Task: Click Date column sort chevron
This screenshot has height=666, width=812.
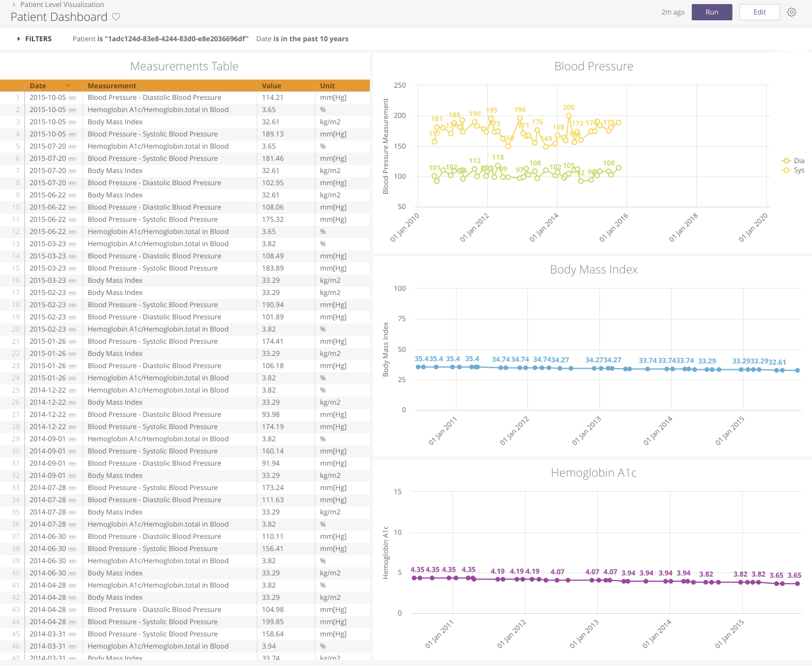Action: coord(67,85)
